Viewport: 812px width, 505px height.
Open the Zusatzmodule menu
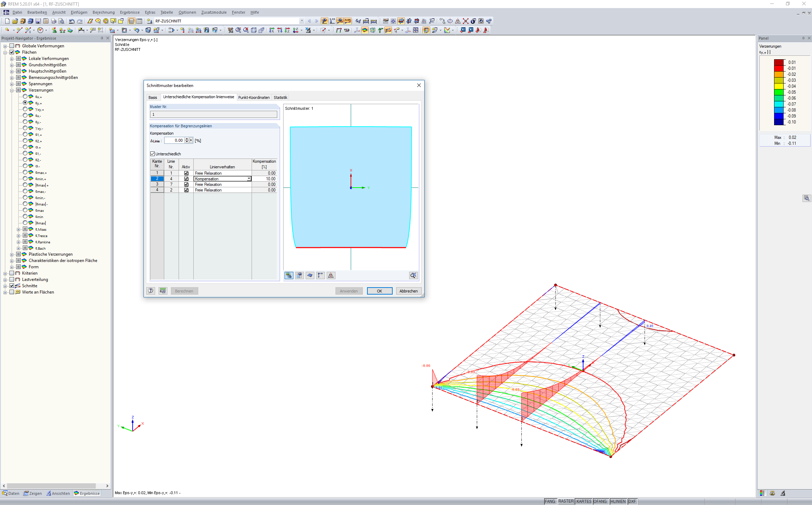pyautogui.click(x=214, y=12)
